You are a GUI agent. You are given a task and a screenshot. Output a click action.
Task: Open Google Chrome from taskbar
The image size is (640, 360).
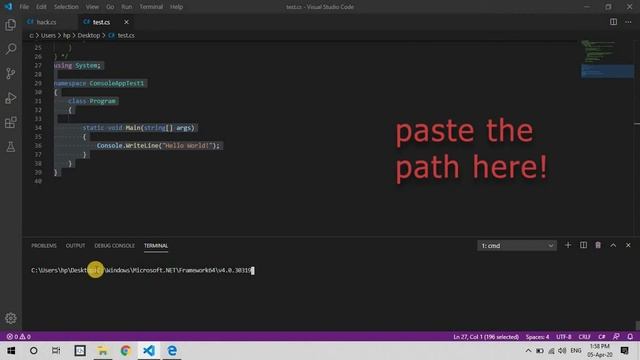(x=125, y=351)
